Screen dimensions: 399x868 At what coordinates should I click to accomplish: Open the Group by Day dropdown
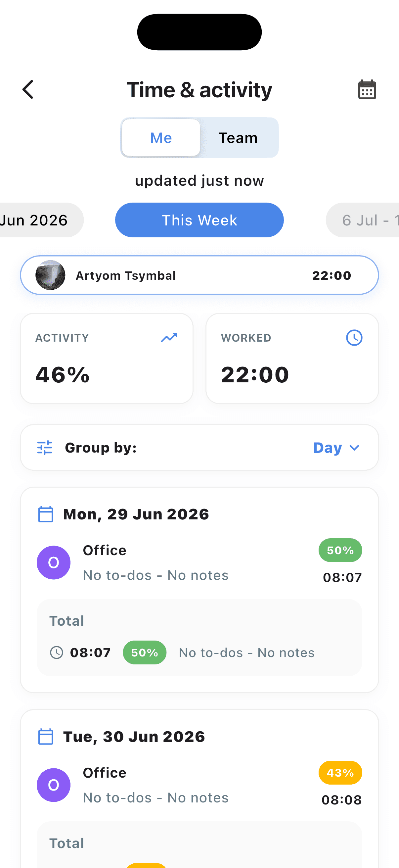click(x=199, y=448)
